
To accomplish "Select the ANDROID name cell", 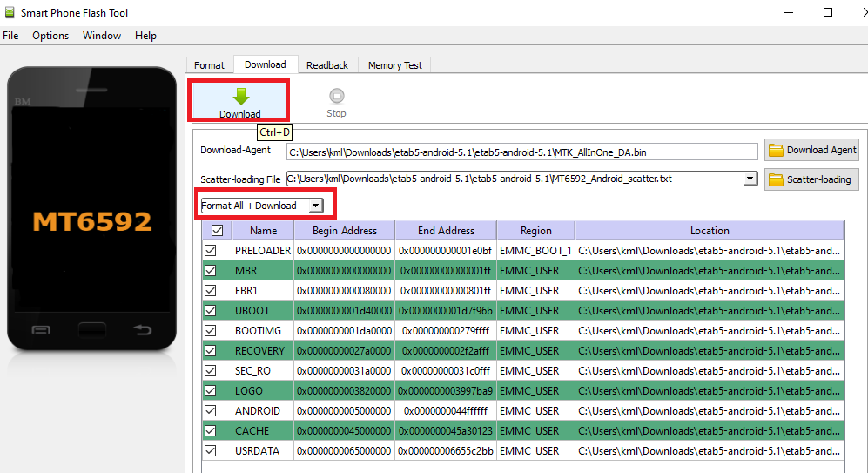I will coord(263,410).
